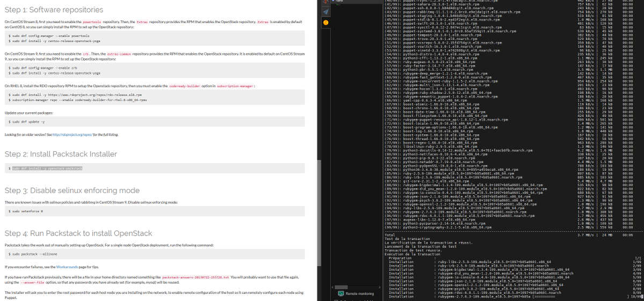
Task: Click the Name column header in file browser
Action: 338,2
